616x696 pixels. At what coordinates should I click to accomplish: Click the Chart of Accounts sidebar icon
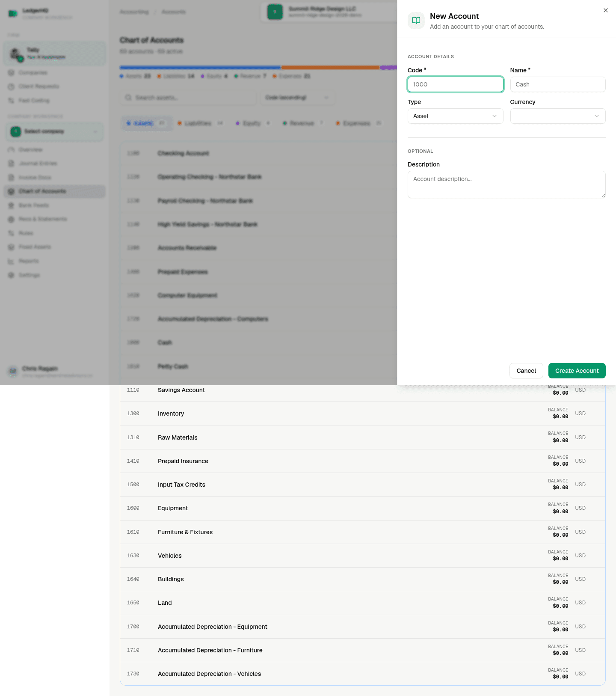click(x=11, y=191)
